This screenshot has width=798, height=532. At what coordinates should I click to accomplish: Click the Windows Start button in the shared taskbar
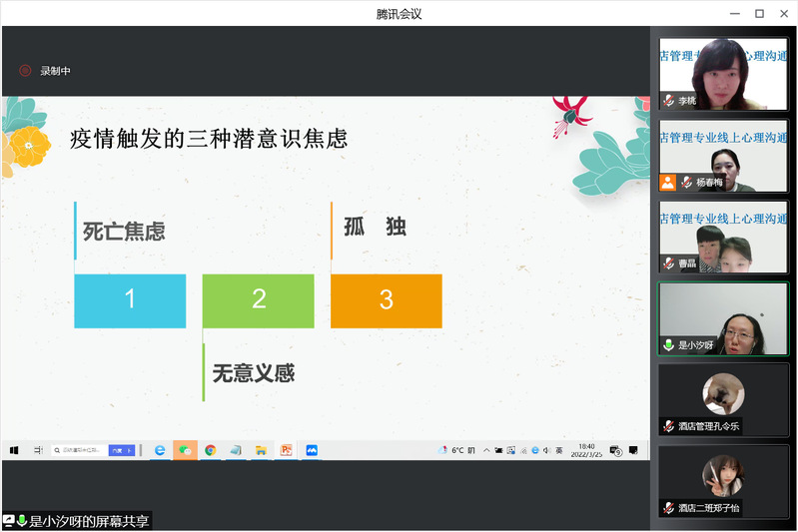(14, 450)
